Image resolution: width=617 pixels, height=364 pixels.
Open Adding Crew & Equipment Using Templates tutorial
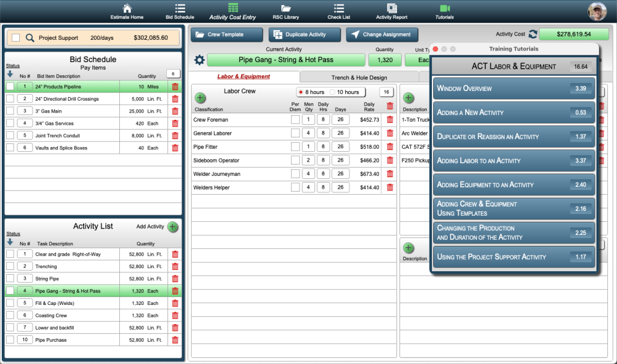[514, 209]
